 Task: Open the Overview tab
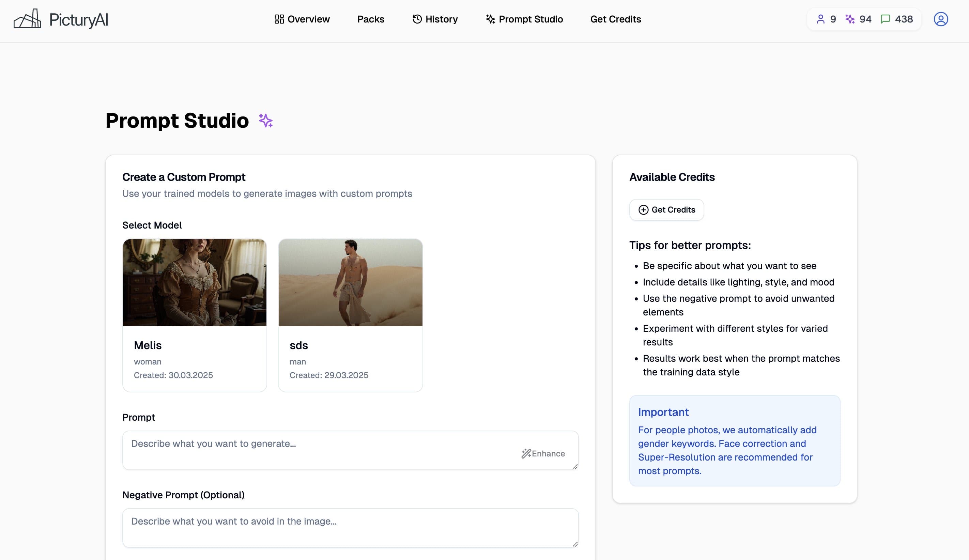click(302, 19)
